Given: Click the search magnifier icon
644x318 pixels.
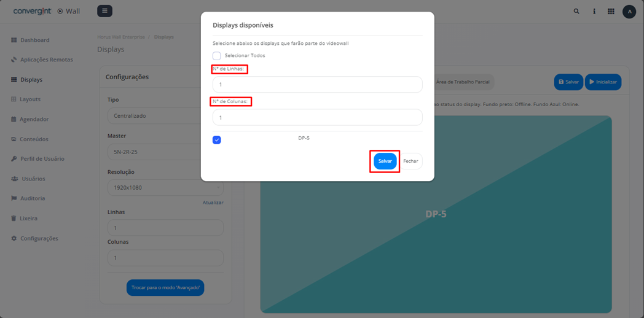Looking at the screenshot, I should click(x=576, y=11).
